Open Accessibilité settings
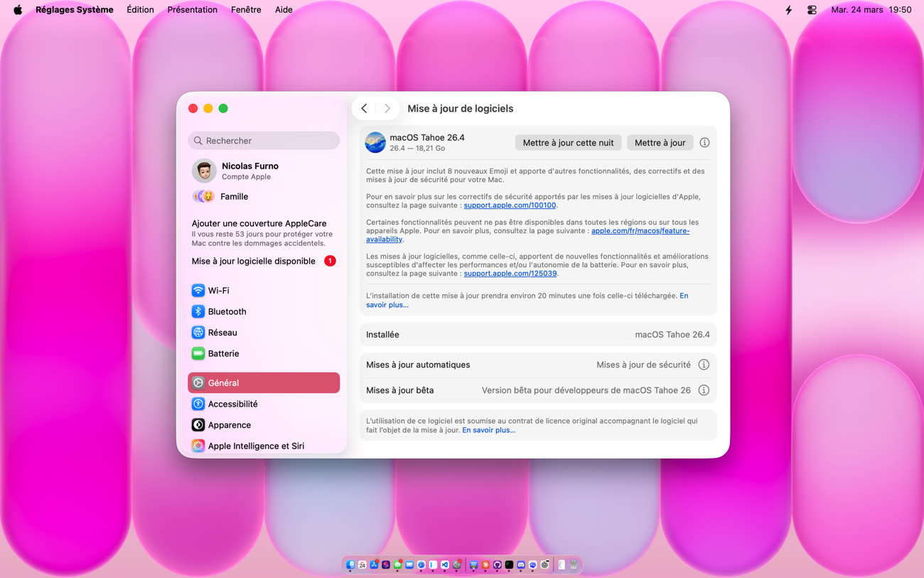The image size is (924, 578). (232, 404)
